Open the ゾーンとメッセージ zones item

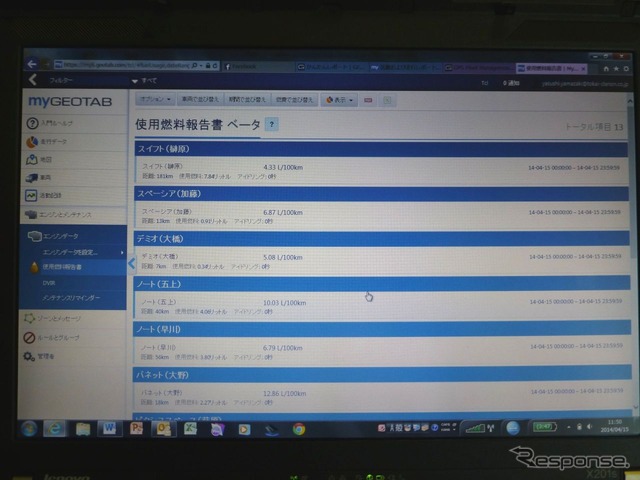(52, 318)
